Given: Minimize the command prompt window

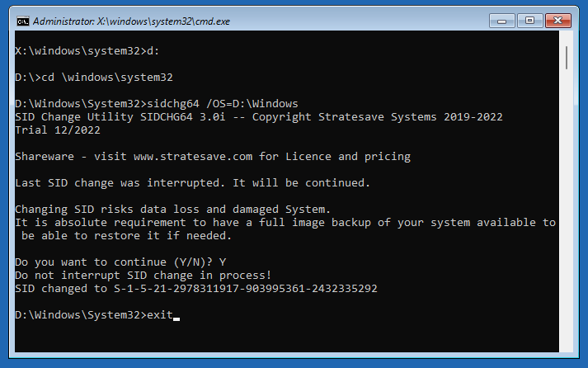Looking at the screenshot, I should pos(501,21).
